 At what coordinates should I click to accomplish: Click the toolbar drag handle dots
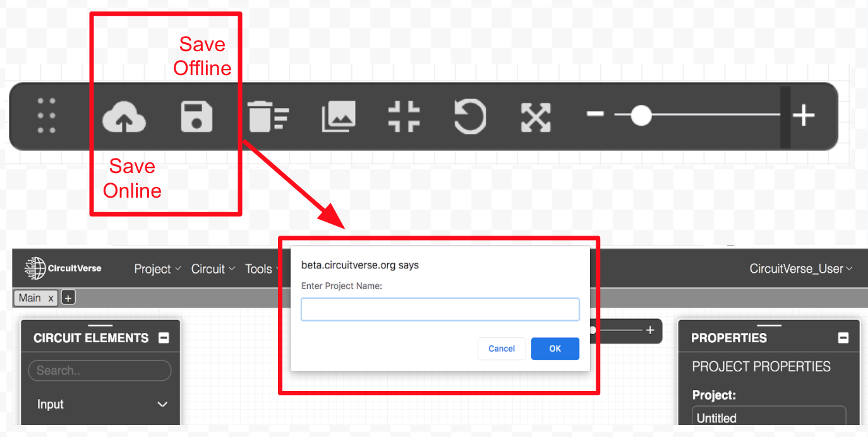(47, 116)
